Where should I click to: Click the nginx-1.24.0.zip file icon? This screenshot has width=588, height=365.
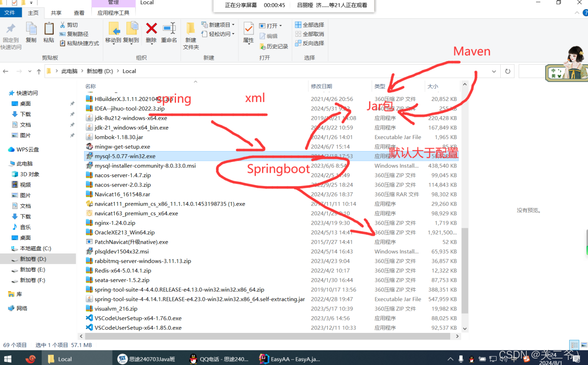pos(90,223)
